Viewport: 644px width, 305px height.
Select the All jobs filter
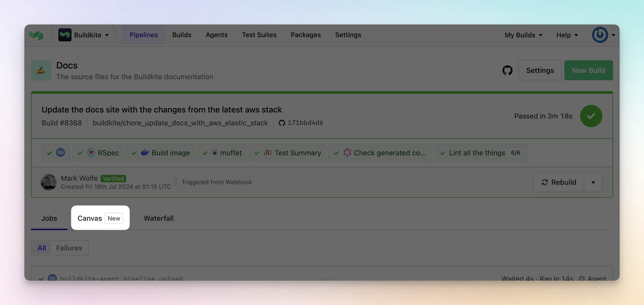(42, 248)
